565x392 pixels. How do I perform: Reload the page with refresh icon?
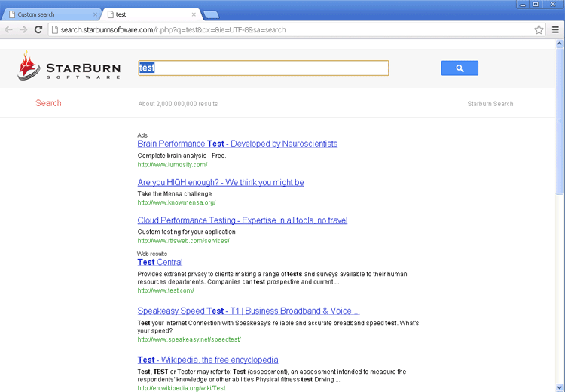38,29
